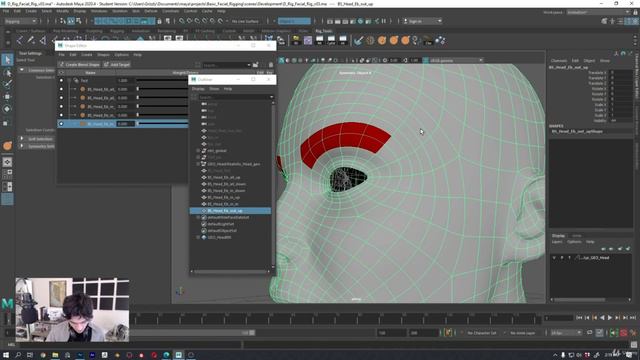Screen dimensions: 640x360
Task: Open the Workspace dropdown at top right
Action: click(598, 12)
